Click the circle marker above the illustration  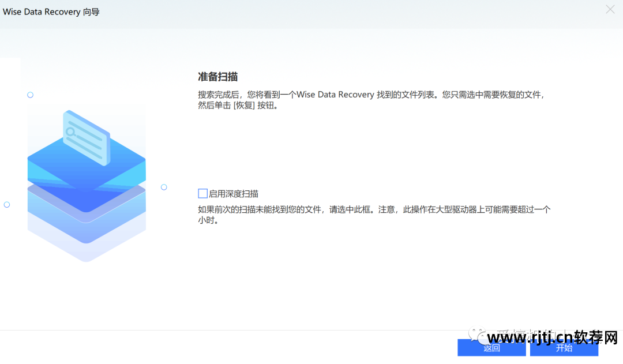coord(30,95)
